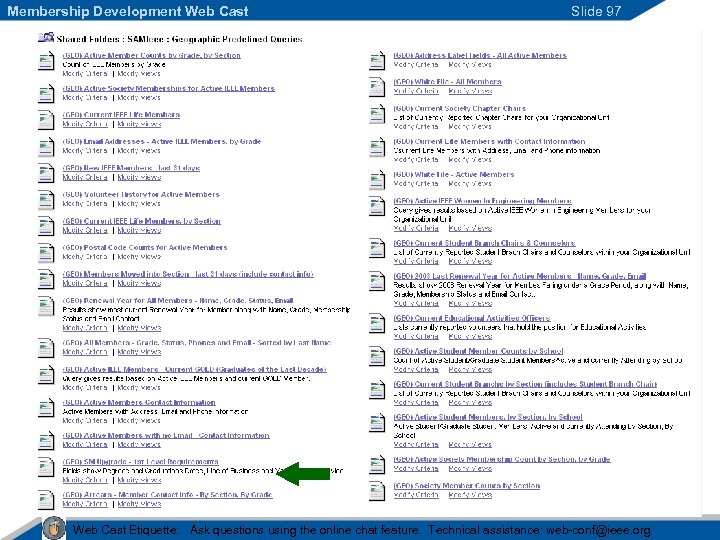Image resolution: width=720 pixels, height=540 pixels.
Task: Open Arrears Member Contact Info By Section query
Action: tap(168, 495)
